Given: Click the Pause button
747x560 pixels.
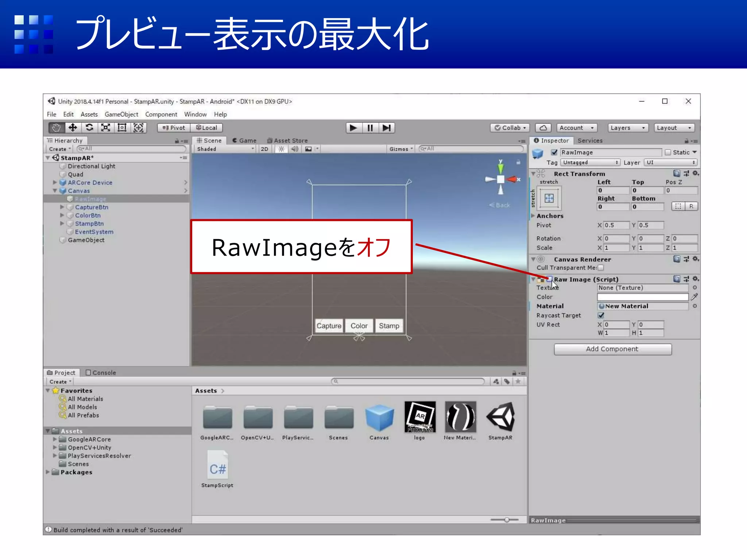Looking at the screenshot, I should point(370,128).
